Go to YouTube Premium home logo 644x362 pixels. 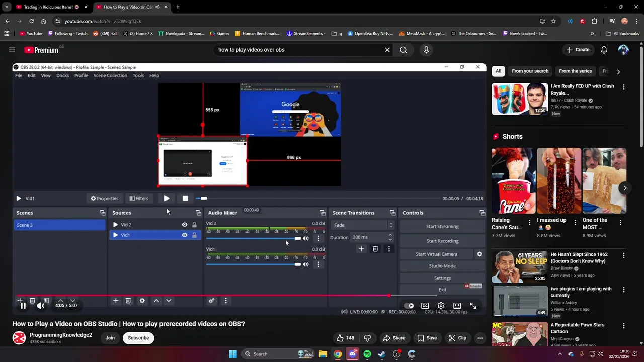click(x=41, y=50)
